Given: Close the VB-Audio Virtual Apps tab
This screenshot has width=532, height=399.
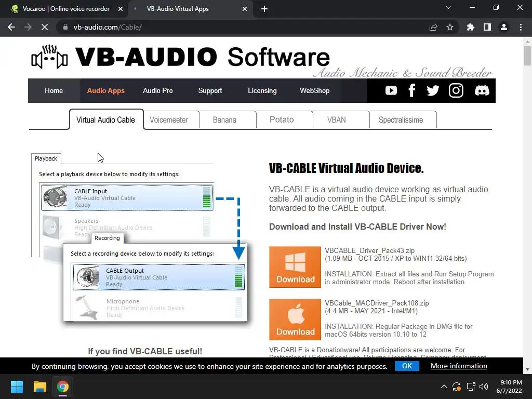Looking at the screenshot, I should pyautogui.click(x=245, y=9).
